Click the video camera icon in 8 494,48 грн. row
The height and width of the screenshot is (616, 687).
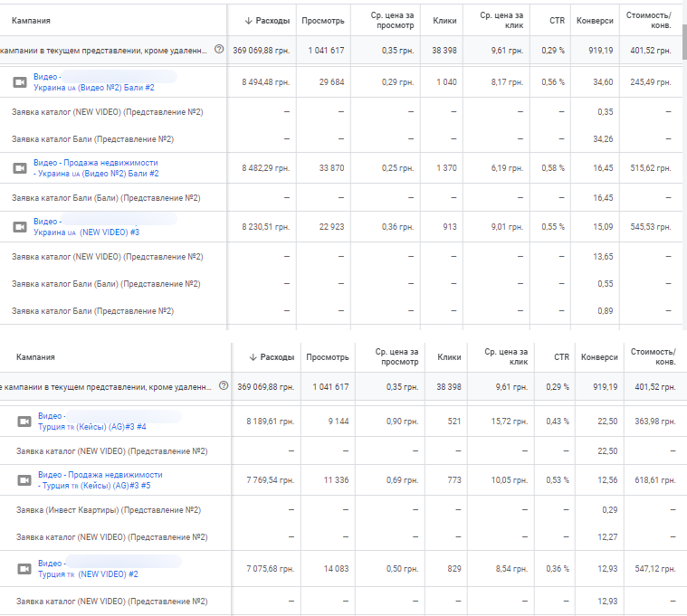pyautogui.click(x=20, y=82)
